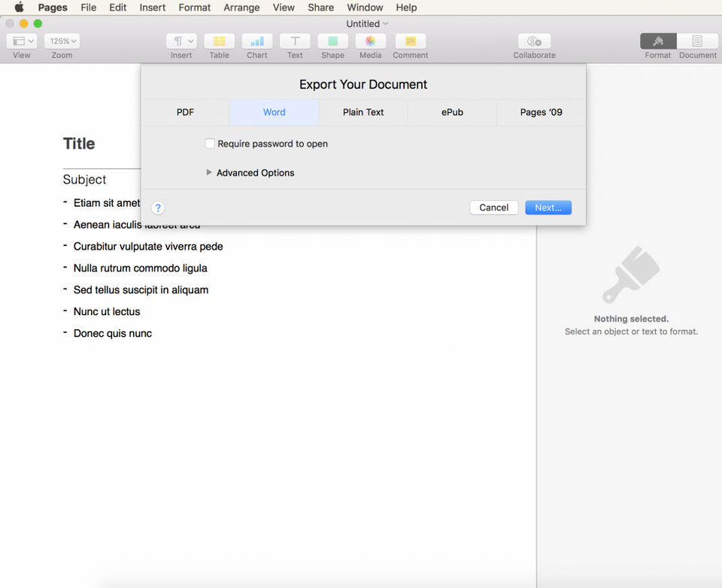722x588 pixels.
Task: Insert a chart using Chart icon
Action: click(x=257, y=41)
